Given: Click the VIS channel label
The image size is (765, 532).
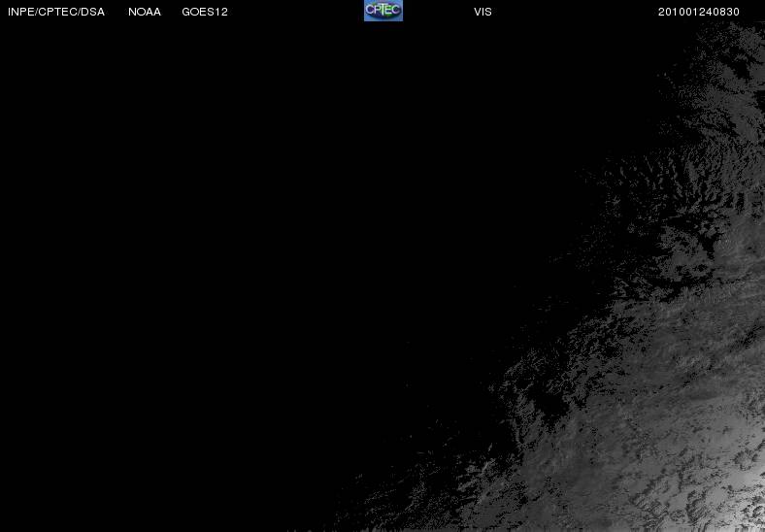Looking at the screenshot, I should (482, 12).
